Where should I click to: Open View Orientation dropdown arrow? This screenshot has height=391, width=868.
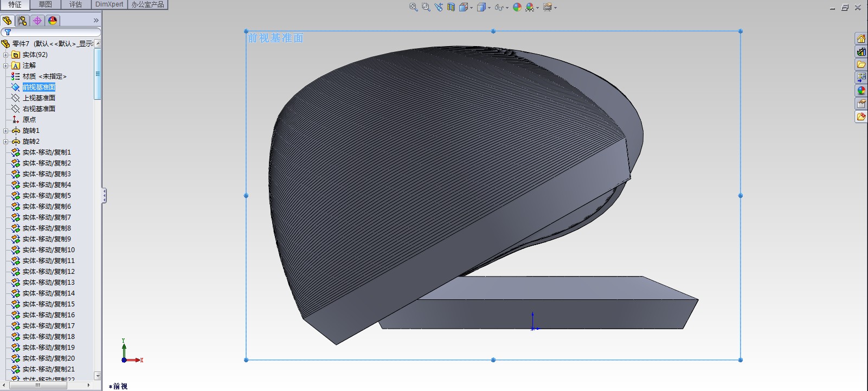(x=472, y=8)
